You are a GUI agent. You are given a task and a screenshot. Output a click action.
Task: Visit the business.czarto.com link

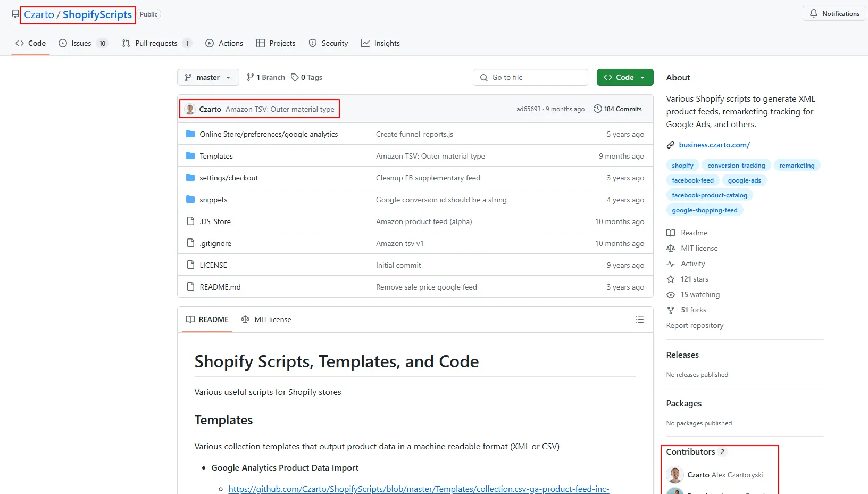pyautogui.click(x=714, y=145)
